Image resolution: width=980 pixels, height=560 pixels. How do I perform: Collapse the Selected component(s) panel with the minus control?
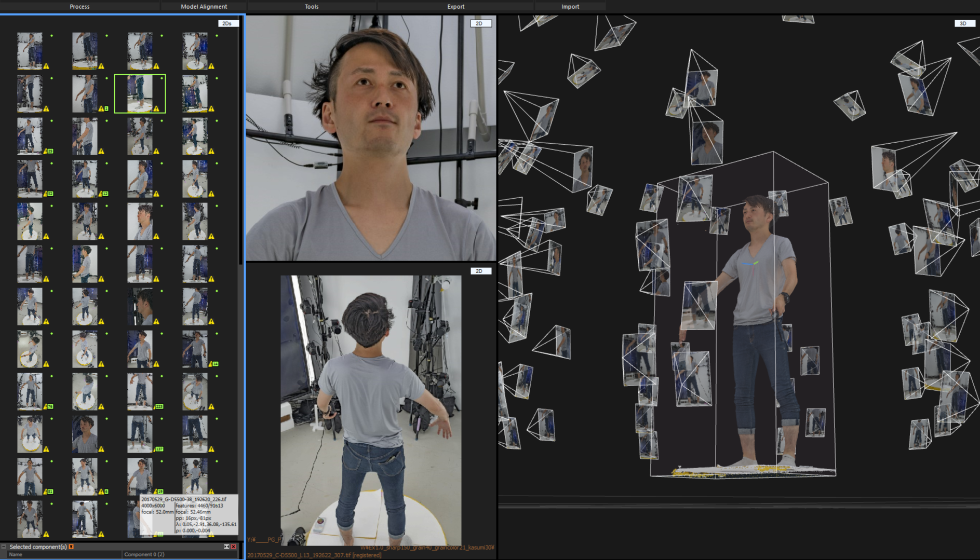(4, 546)
